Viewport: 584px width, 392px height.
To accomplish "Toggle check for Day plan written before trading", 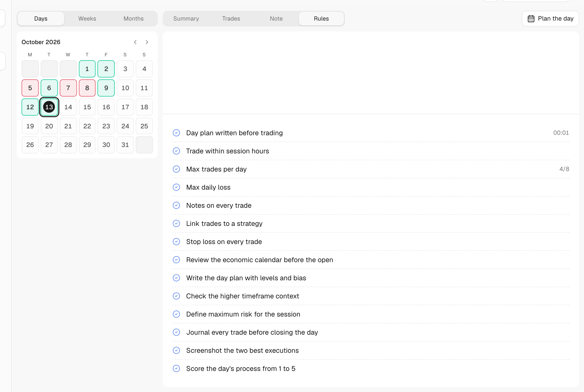I will (x=176, y=133).
